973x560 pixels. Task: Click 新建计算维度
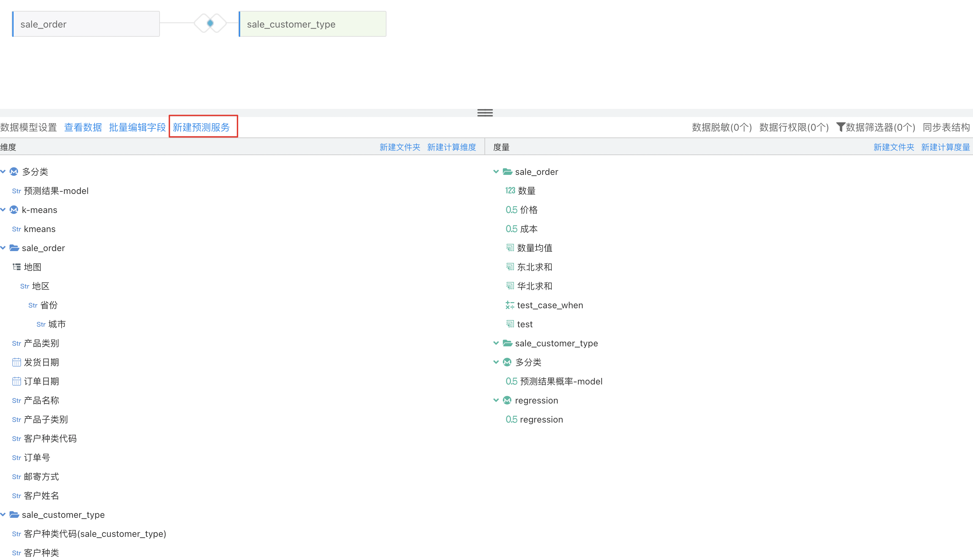point(451,147)
